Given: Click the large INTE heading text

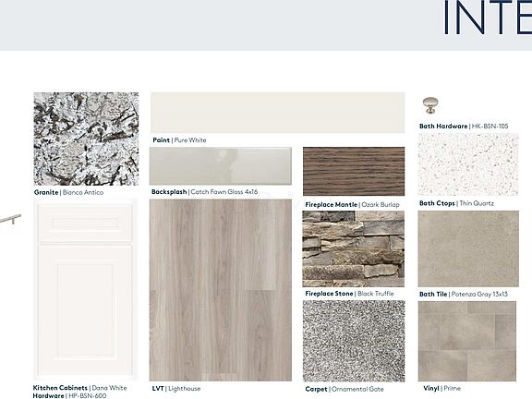Looking at the screenshot, I should (x=488, y=18).
